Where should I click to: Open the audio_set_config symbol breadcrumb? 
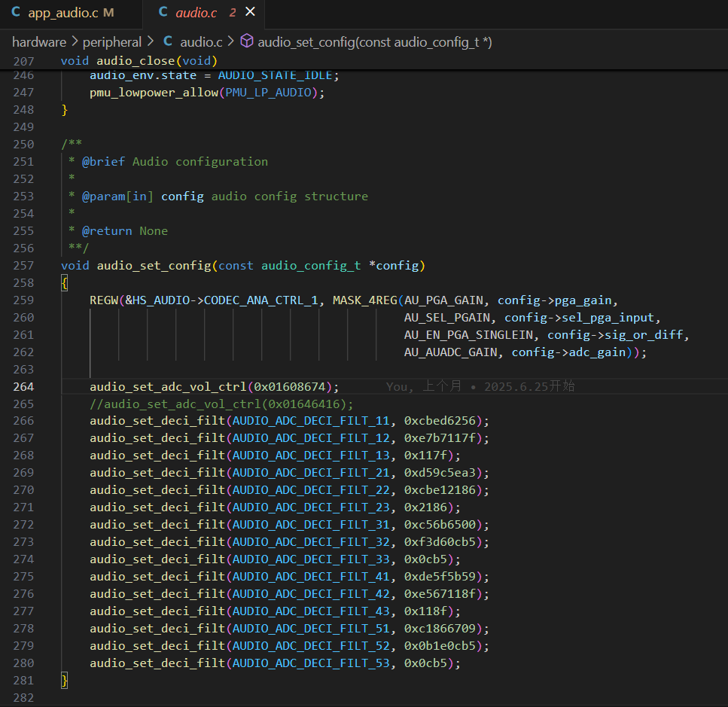pos(375,42)
